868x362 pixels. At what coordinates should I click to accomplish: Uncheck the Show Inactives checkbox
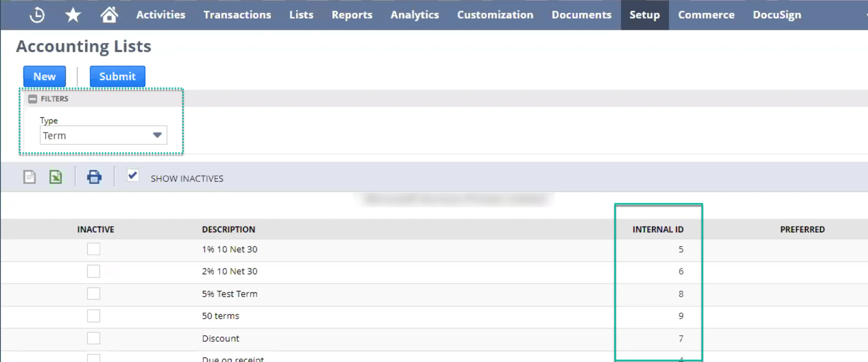(x=133, y=176)
